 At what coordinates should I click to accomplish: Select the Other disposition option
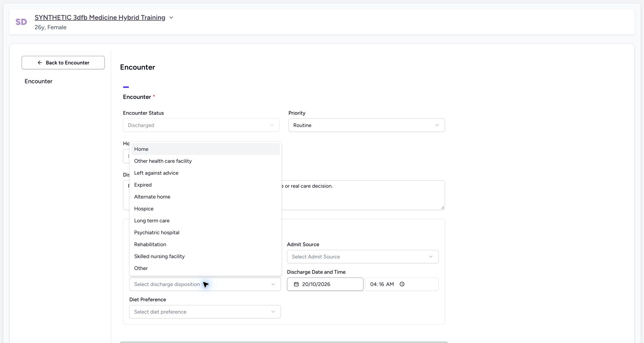click(x=205, y=268)
